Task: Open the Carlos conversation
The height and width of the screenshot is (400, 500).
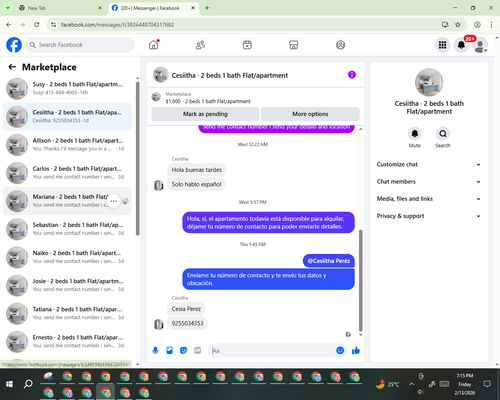Action: point(67,173)
